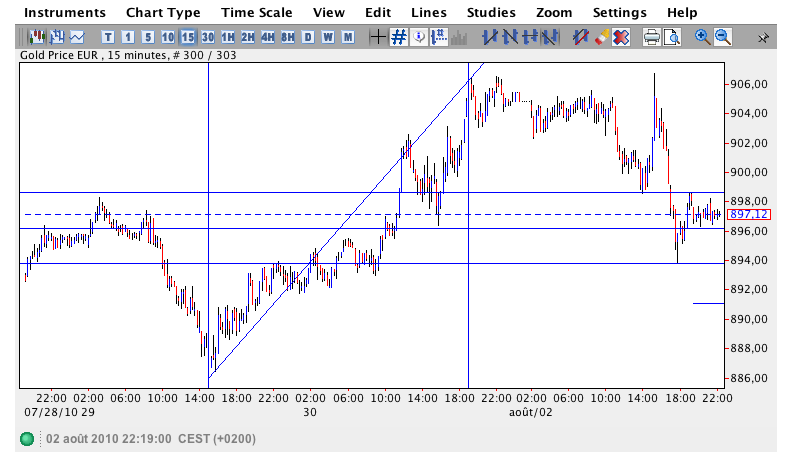Open the Chart Type menu
Viewport: 785px width, 455px height.
[163, 13]
